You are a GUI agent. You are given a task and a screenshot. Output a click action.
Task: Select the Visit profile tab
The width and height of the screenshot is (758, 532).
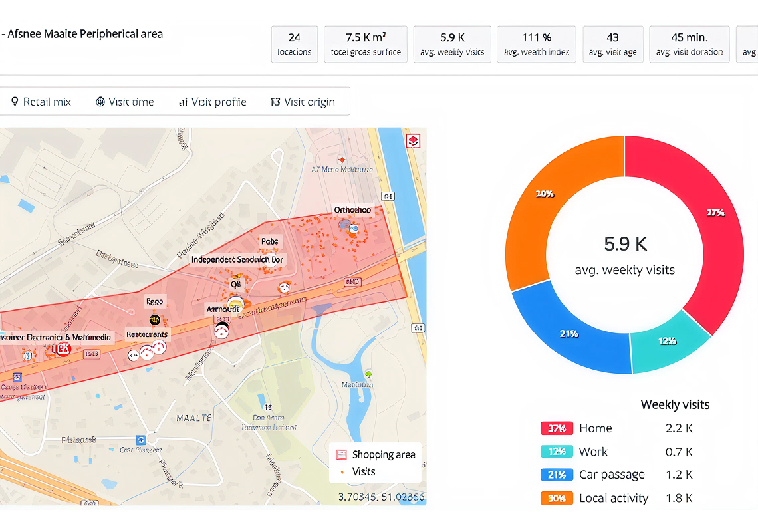click(x=213, y=102)
